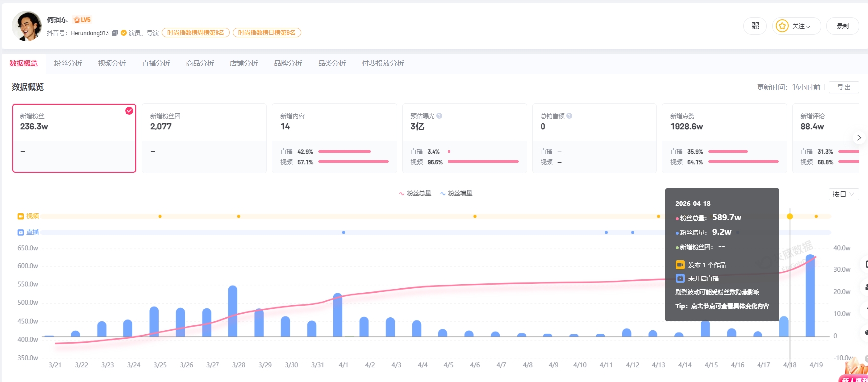Switch to the 粉丝分析 tab

pos(68,63)
